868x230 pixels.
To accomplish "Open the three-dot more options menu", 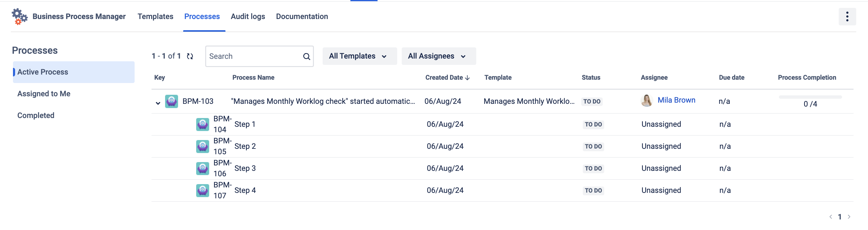I will pyautogui.click(x=847, y=17).
